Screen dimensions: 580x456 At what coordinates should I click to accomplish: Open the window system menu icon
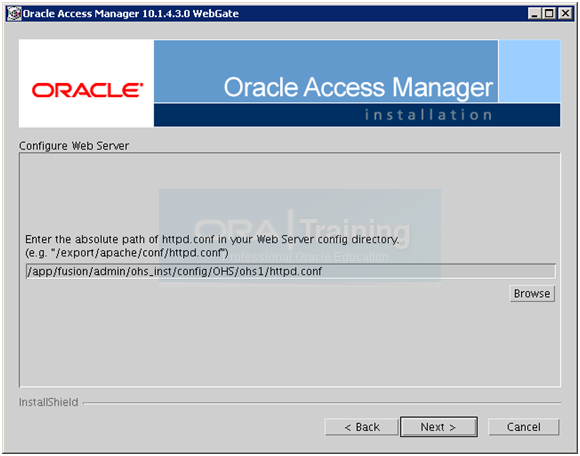[14, 14]
